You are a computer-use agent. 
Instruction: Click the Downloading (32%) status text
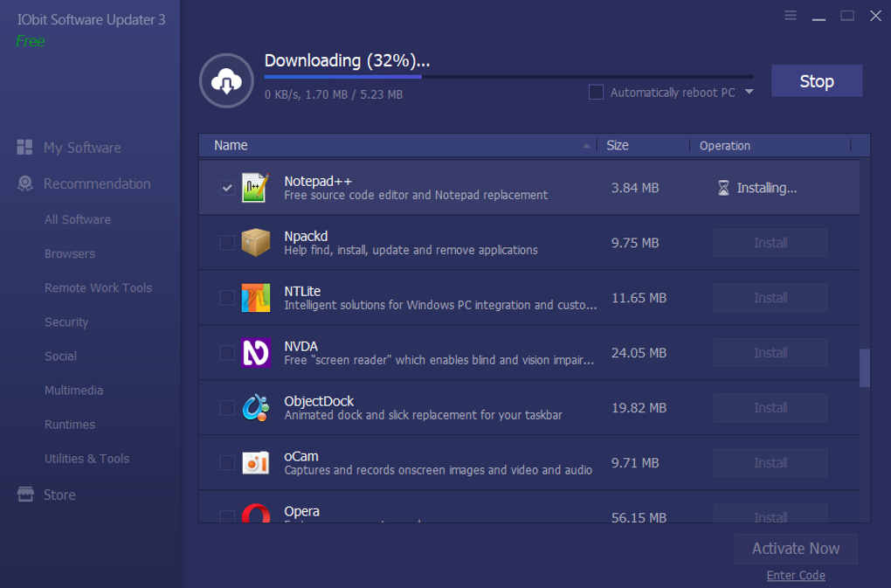(347, 61)
